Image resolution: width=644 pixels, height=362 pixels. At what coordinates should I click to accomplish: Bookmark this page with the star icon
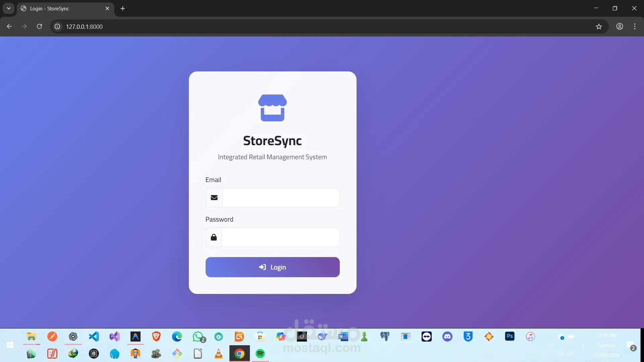pos(599,26)
